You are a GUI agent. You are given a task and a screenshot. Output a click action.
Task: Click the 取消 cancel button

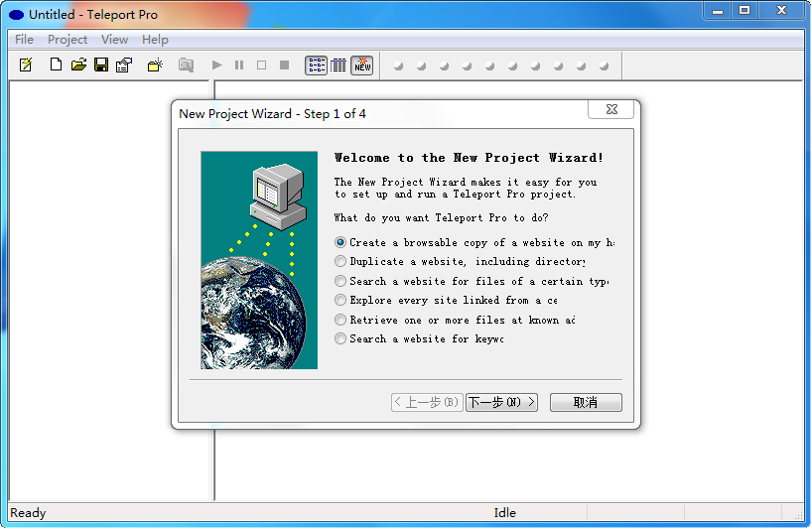tap(586, 403)
